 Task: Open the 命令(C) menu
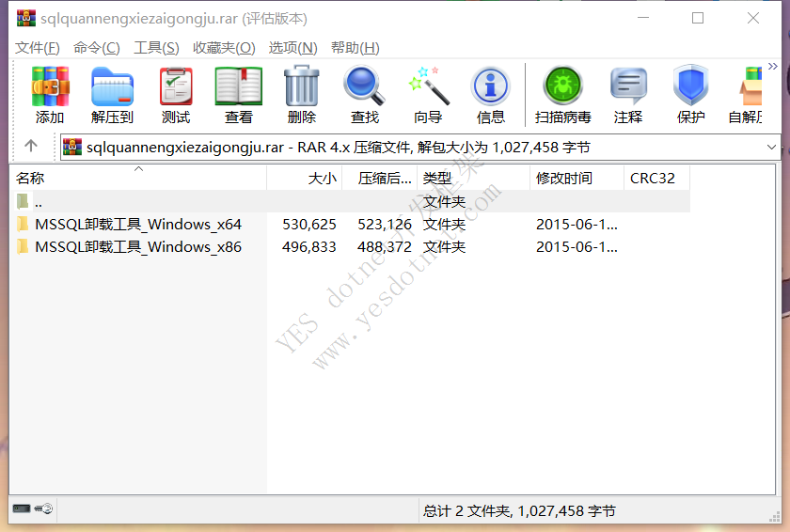point(96,48)
